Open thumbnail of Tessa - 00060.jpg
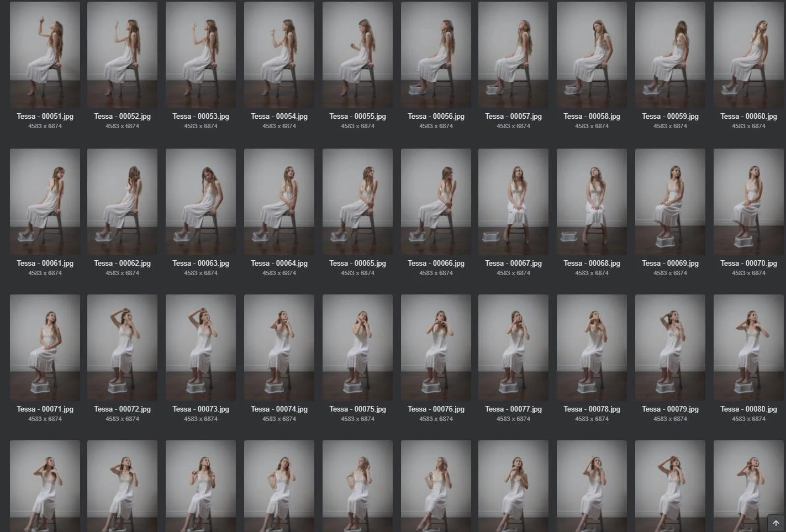This screenshot has width=786, height=532. (x=748, y=55)
